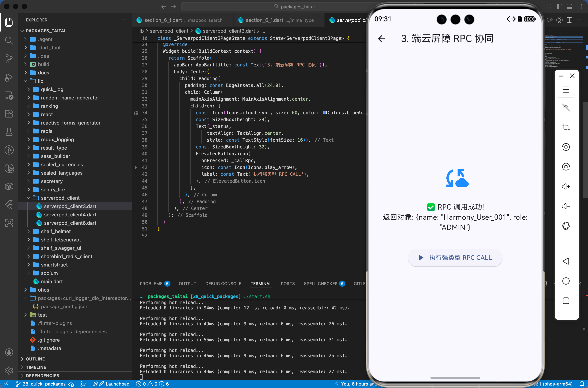Toggle the secondary side bar layout button
The height and width of the screenshot is (388, 588).
click(579, 7)
